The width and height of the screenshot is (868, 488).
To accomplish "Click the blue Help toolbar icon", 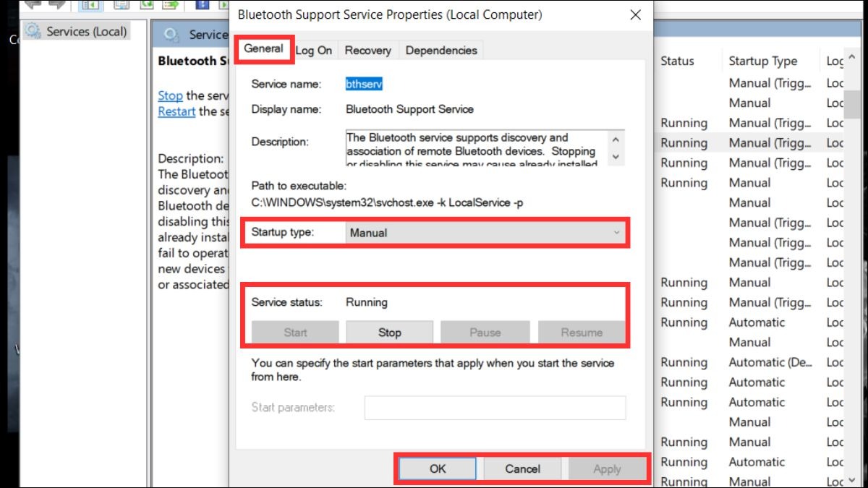I will [x=202, y=4].
